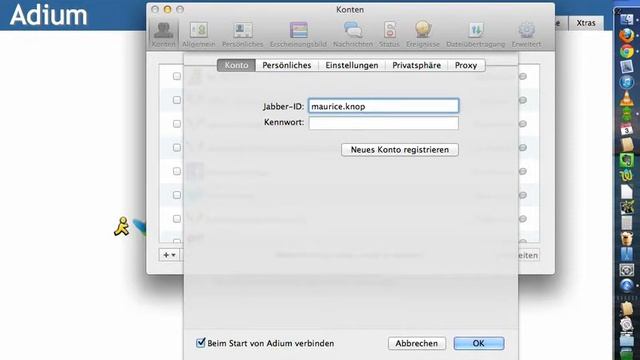Launch VLC cone icon in dock
640x360 pixels.
click(x=627, y=98)
